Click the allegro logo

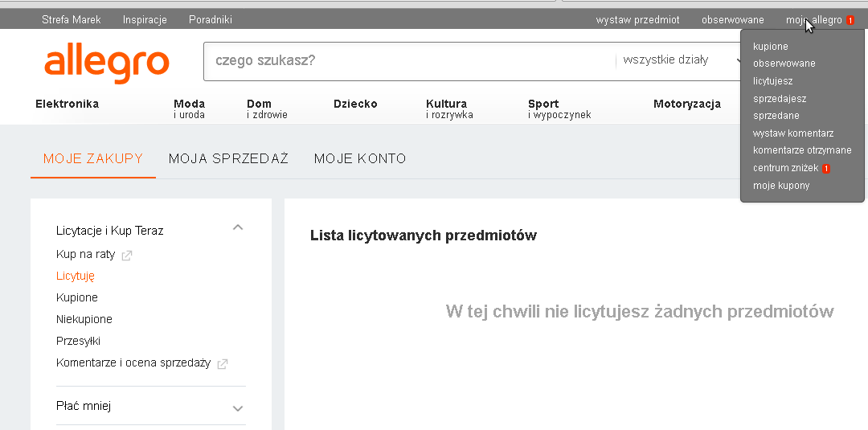point(107,65)
